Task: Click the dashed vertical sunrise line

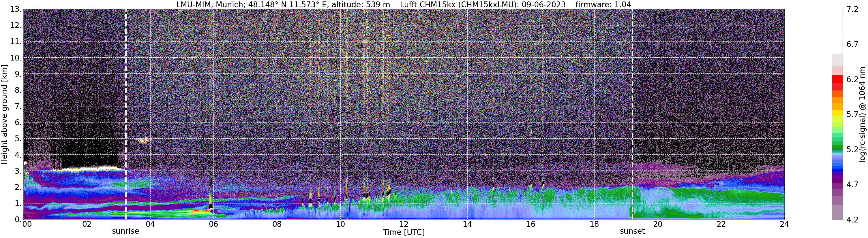Action: point(126,114)
